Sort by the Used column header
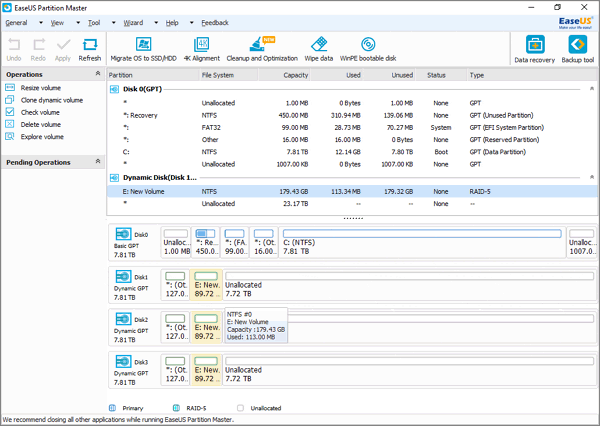This screenshot has width=600, height=426. point(336,75)
